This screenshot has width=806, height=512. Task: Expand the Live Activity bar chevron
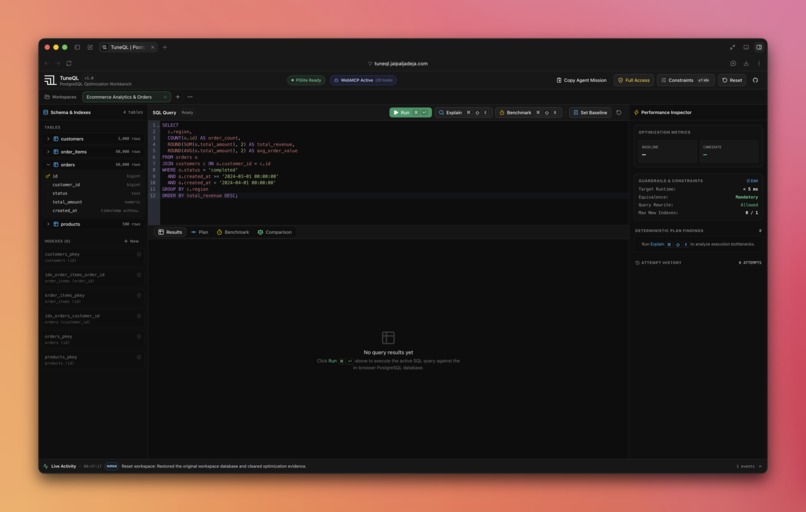[x=760, y=466]
